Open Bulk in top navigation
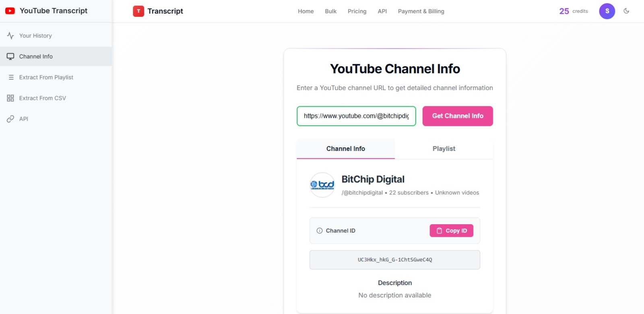 [330, 11]
